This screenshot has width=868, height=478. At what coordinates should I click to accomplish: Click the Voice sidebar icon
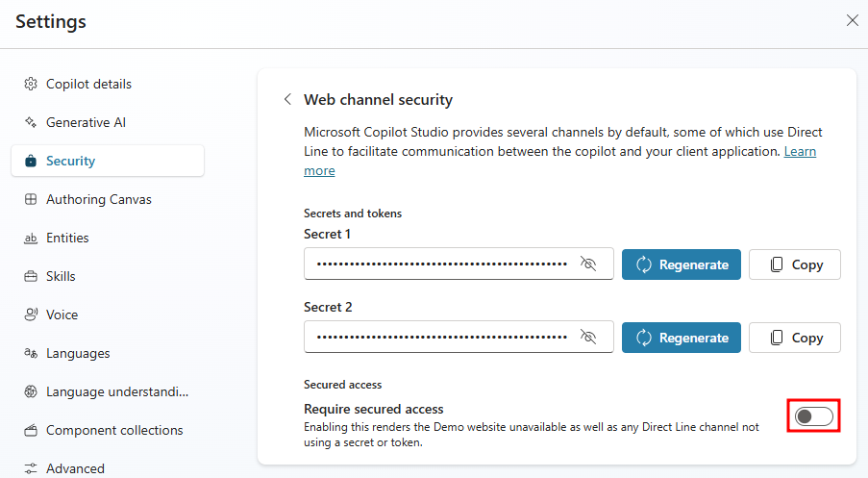pos(31,314)
